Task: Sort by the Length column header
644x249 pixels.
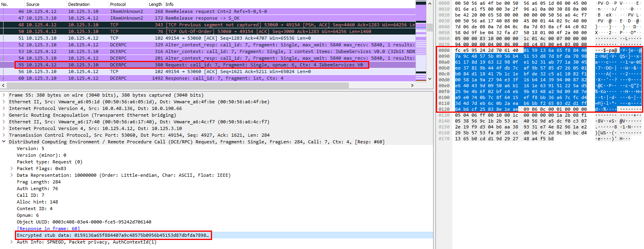Action: 155,4
